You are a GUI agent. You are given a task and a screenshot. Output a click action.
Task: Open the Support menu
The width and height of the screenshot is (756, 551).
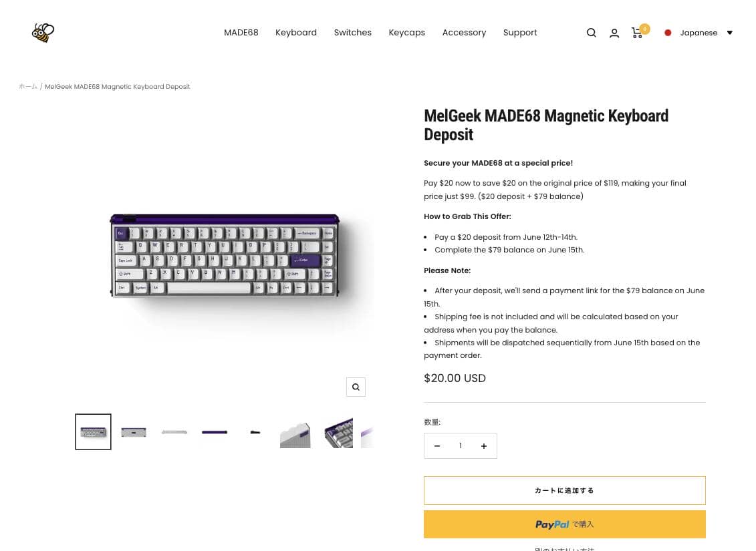520,33
